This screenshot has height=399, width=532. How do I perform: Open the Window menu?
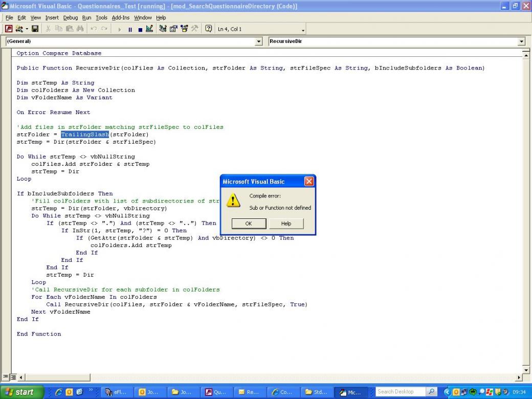pos(143,17)
